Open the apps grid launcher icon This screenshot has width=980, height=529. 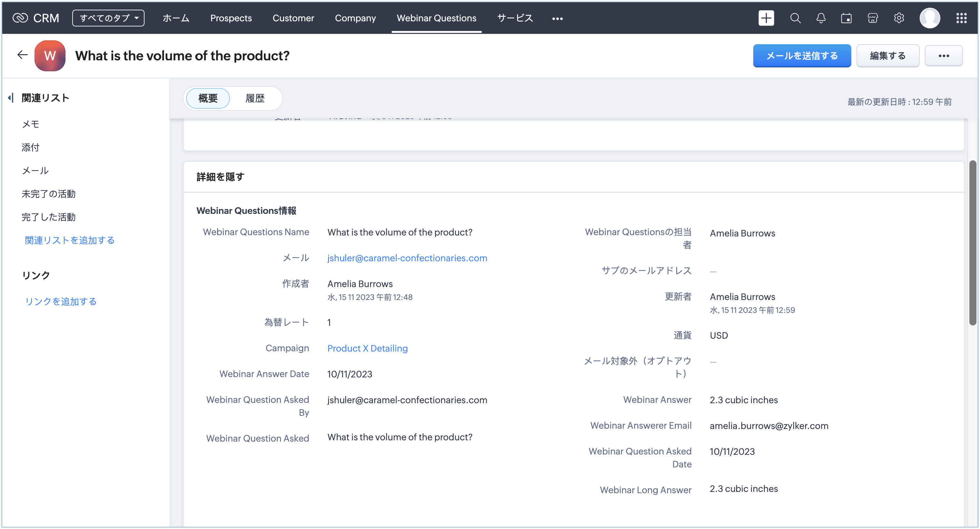coord(961,18)
